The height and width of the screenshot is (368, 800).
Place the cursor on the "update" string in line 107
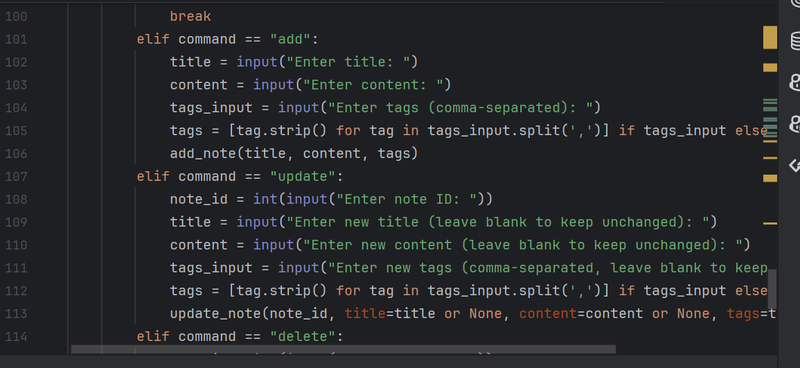pos(303,177)
